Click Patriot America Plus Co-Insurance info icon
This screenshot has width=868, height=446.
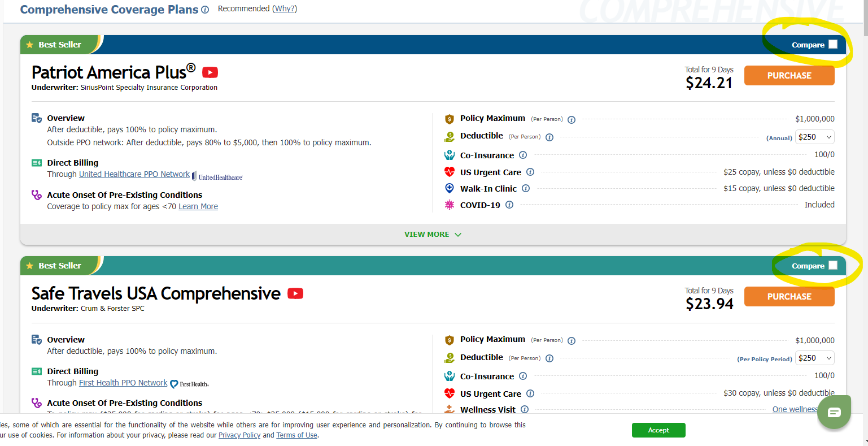[523, 155]
